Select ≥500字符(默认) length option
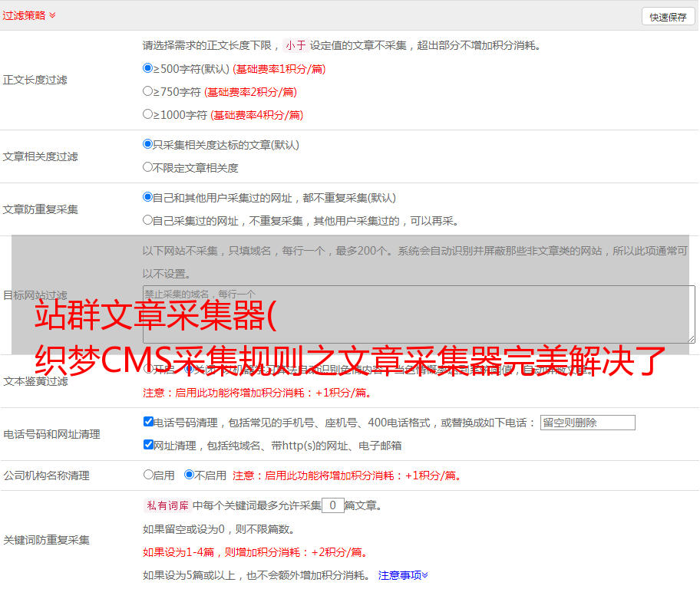The height and width of the screenshot is (589, 700). [147, 68]
